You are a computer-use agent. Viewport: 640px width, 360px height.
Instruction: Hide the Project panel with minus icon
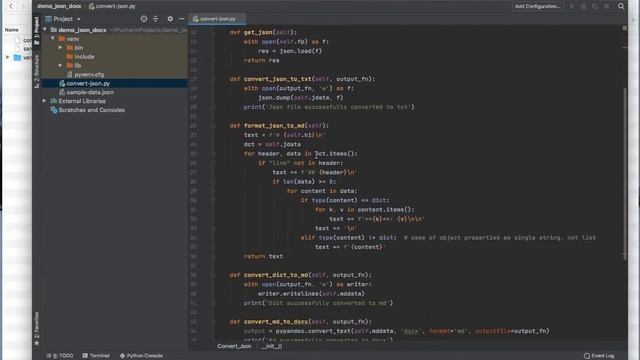tap(181, 19)
